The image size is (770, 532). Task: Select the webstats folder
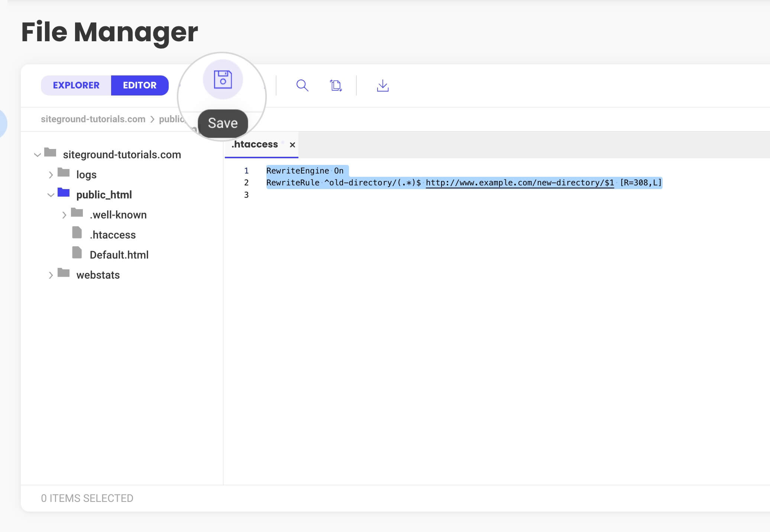[x=98, y=275]
